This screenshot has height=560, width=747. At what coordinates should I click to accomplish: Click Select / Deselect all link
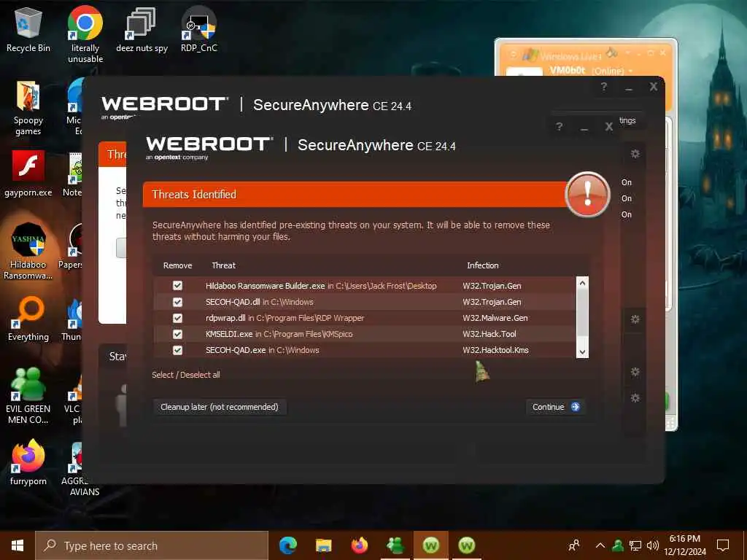pyautogui.click(x=186, y=375)
